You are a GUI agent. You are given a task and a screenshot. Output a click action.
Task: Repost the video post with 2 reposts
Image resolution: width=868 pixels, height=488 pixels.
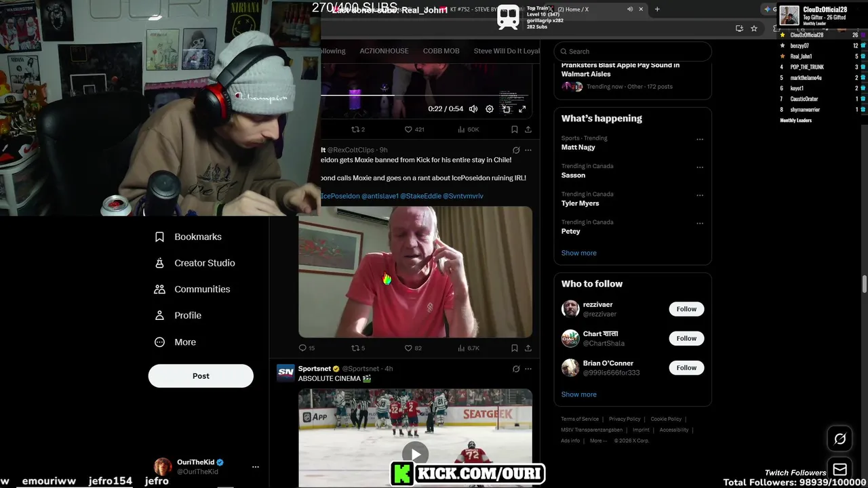[x=357, y=129]
